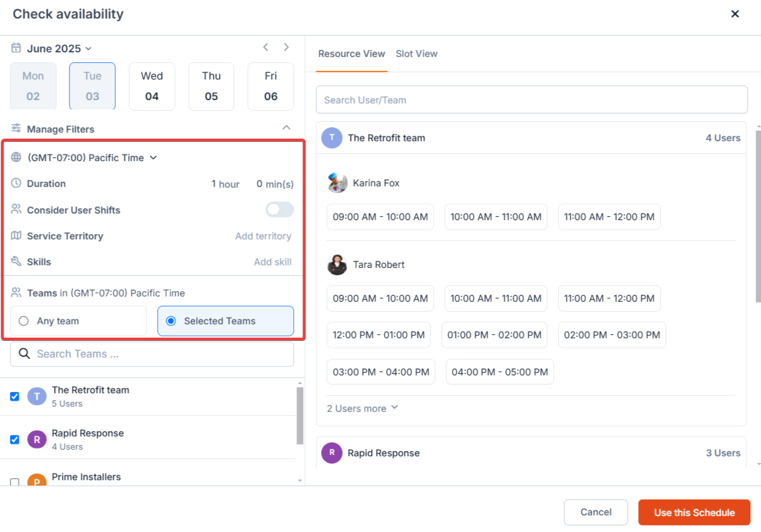The height and width of the screenshot is (532, 761).
Task: Uncheck The Retrofit team checkbox
Action: 15,397
